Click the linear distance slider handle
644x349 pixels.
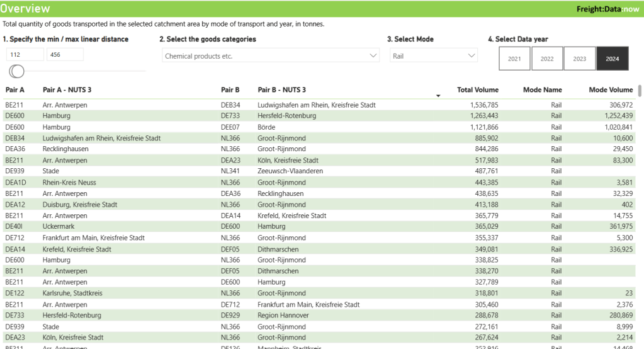click(17, 71)
